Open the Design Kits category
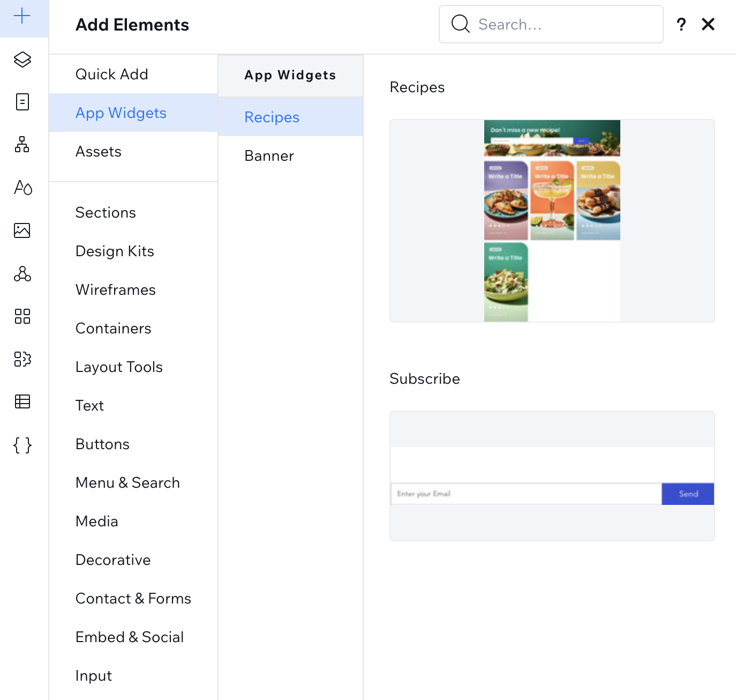Image resolution: width=736 pixels, height=700 pixels. pos(115,251)
